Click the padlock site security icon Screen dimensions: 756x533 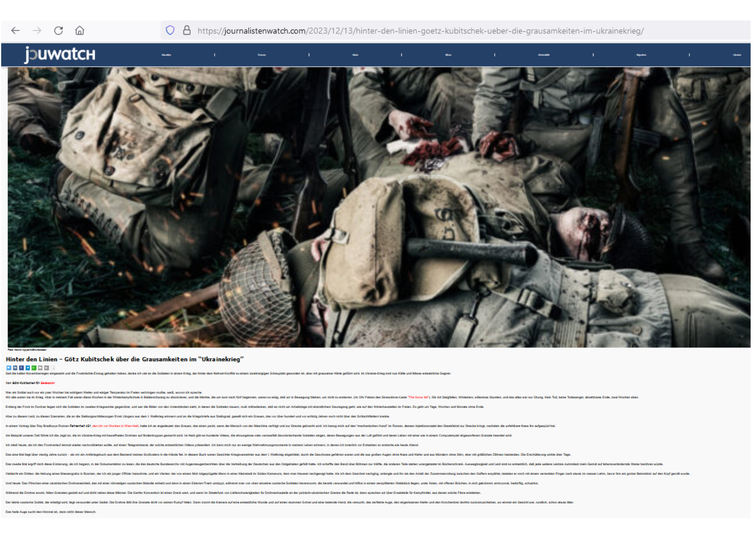tap(187, 30)
